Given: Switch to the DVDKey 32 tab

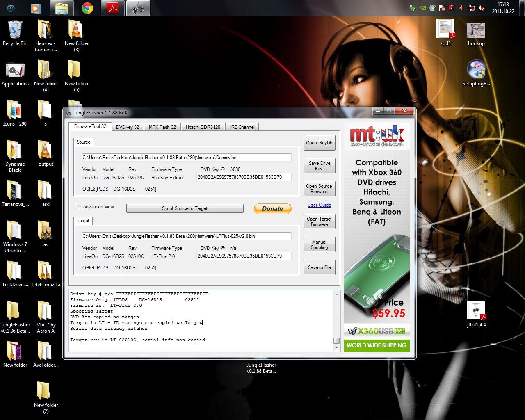Looking at the screenshot, I should coord(127,127).
